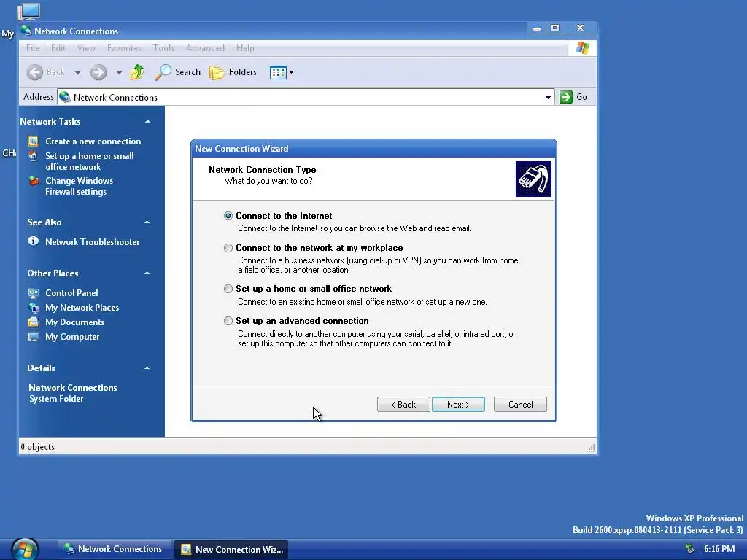
Task: Collapse the Other Places section
Action: click(x=147, y=273)
